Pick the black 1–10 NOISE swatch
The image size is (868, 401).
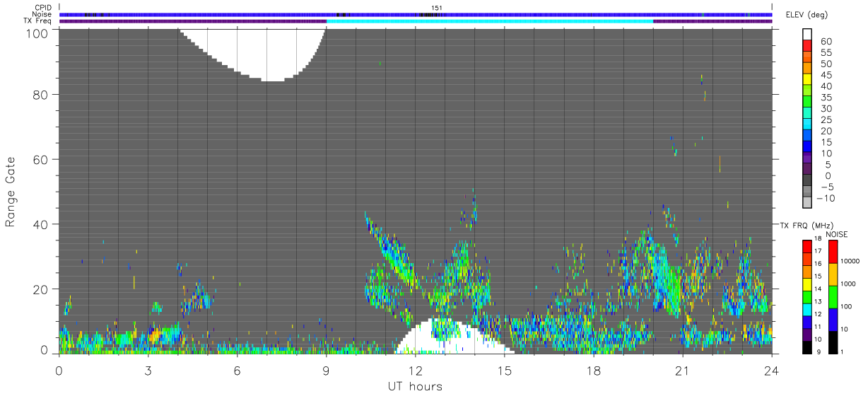pyautogui.click(x=833, y=342)
